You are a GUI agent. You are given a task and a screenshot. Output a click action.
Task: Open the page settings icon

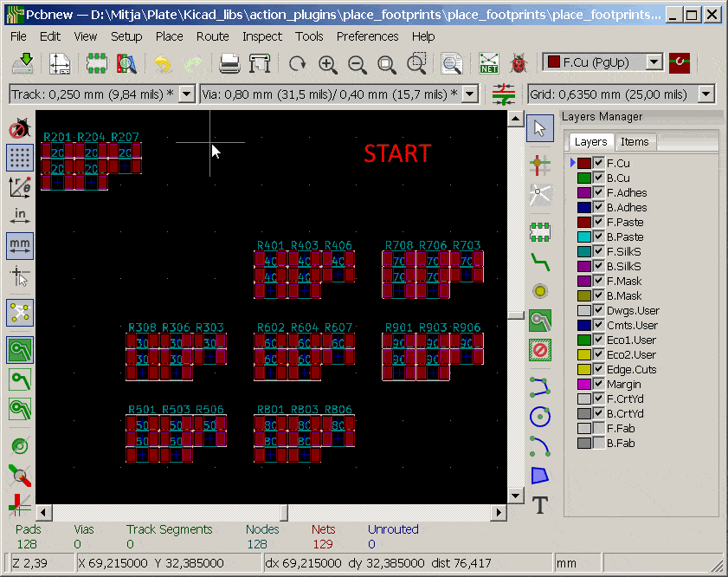[60, 63]
